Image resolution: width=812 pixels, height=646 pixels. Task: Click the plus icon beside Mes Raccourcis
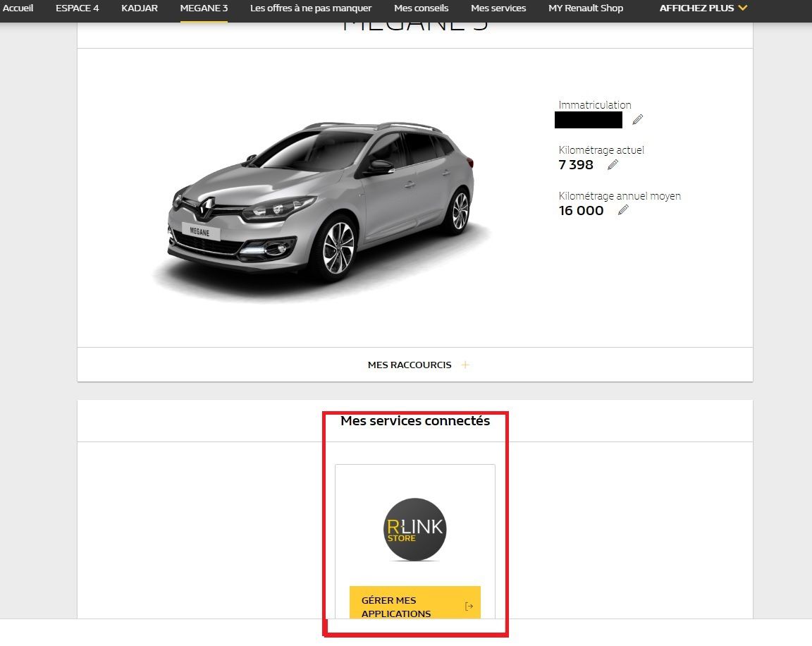465,365
